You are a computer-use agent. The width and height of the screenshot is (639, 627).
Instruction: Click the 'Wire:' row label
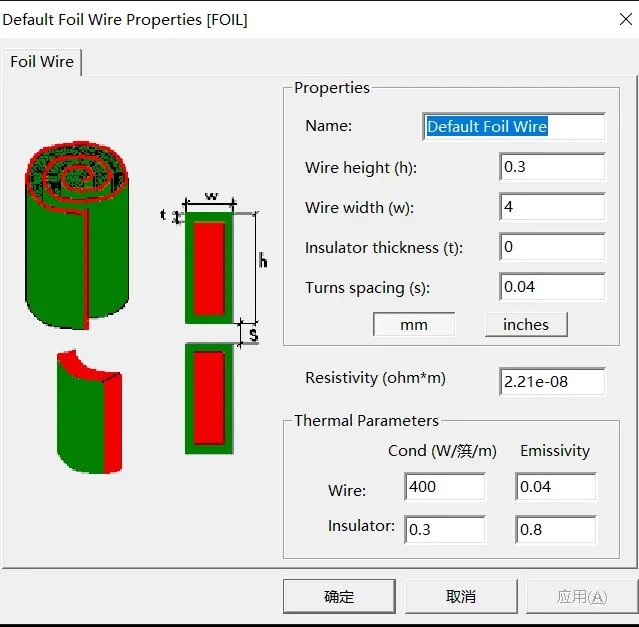[x=347, y=491]
